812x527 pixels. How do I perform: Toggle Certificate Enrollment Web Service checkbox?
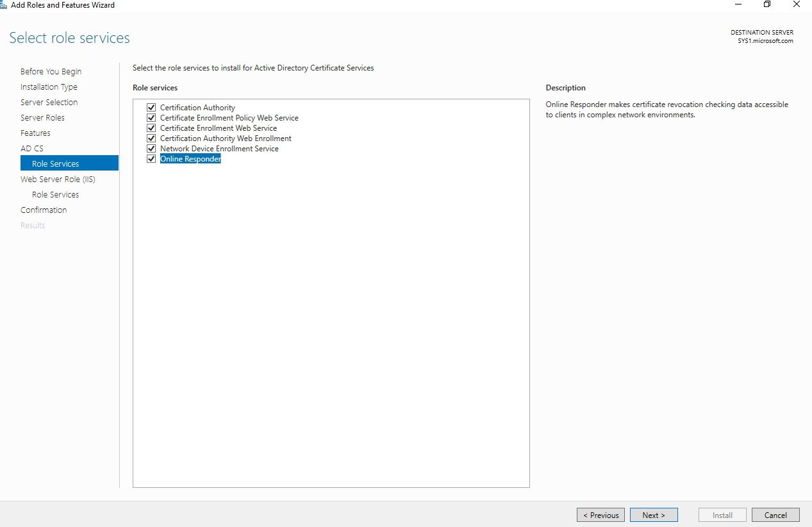click(151, 128)
